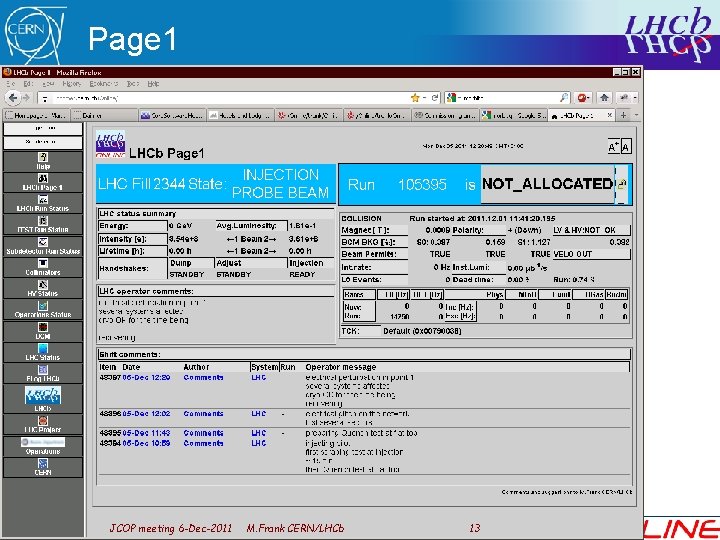Click the Energy value 0 GeV
Screen dimensions: 720x540
[x=181, y=226]
